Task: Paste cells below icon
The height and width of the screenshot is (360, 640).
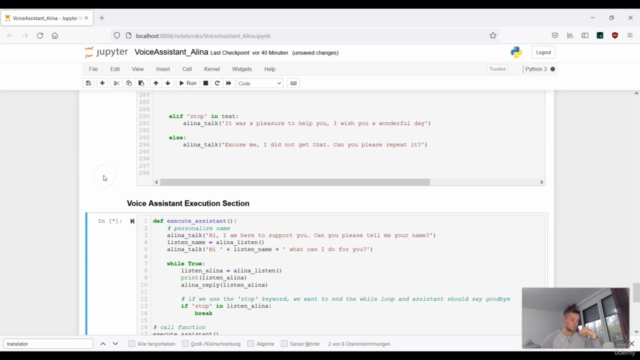Action: click(141, 83)
